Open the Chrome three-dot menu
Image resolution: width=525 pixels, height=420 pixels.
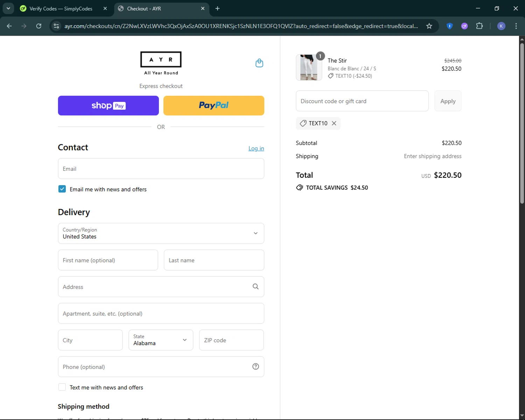tap(516, 26)
